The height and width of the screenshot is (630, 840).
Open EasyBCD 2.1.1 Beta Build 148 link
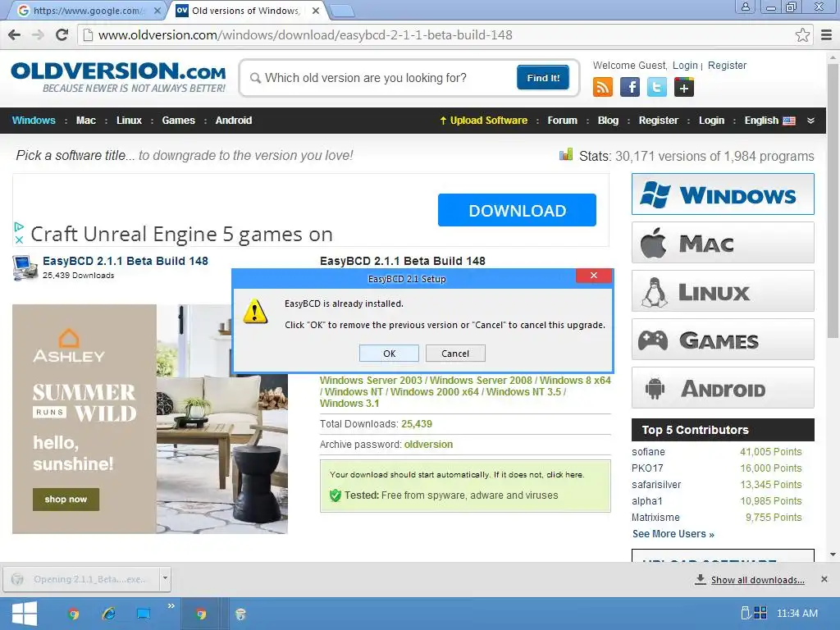pos(126,261)
